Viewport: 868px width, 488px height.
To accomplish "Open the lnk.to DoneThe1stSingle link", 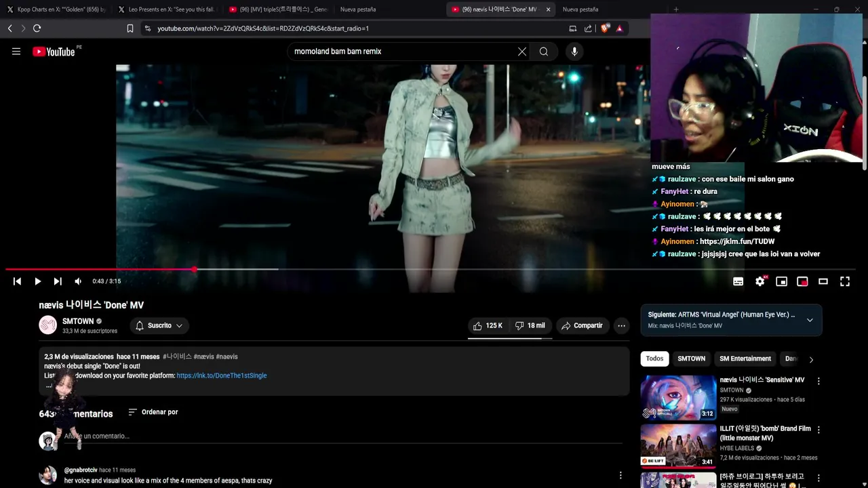I will [222, 375].
